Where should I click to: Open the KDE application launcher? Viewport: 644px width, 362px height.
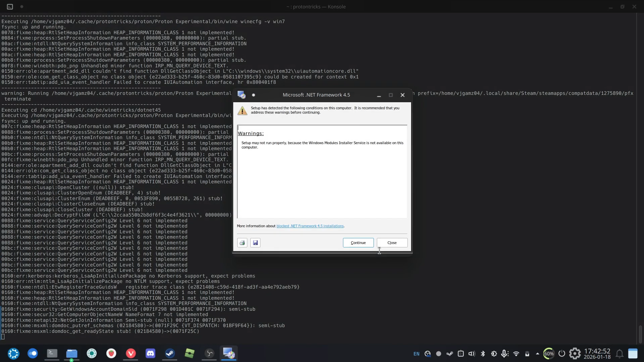click(x=13, y=354)
